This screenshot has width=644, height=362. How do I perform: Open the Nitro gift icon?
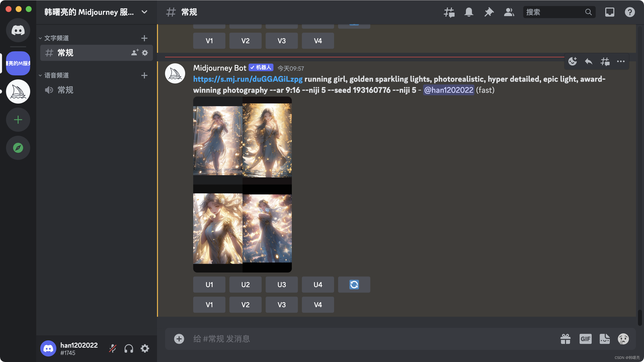coord(566,339)
